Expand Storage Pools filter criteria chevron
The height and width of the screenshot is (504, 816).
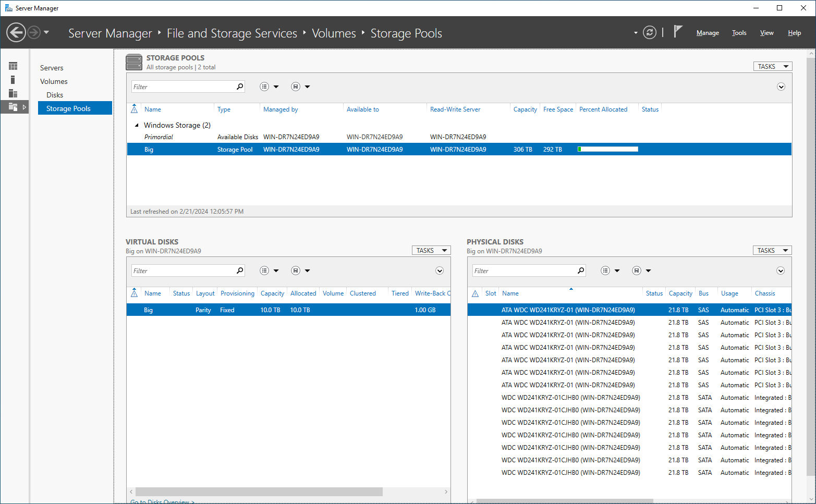click(x=781, y=87)
